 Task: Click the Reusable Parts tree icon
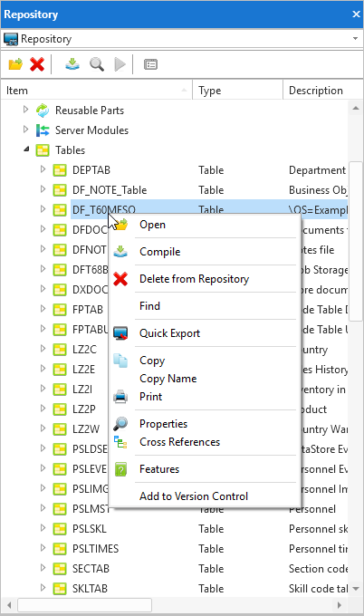43,111
